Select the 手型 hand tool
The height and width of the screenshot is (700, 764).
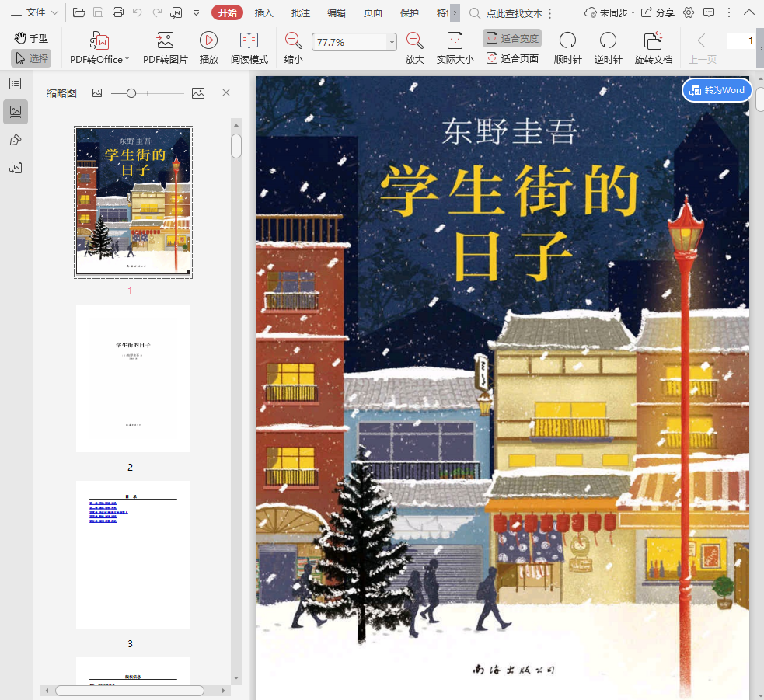[31, 38]
